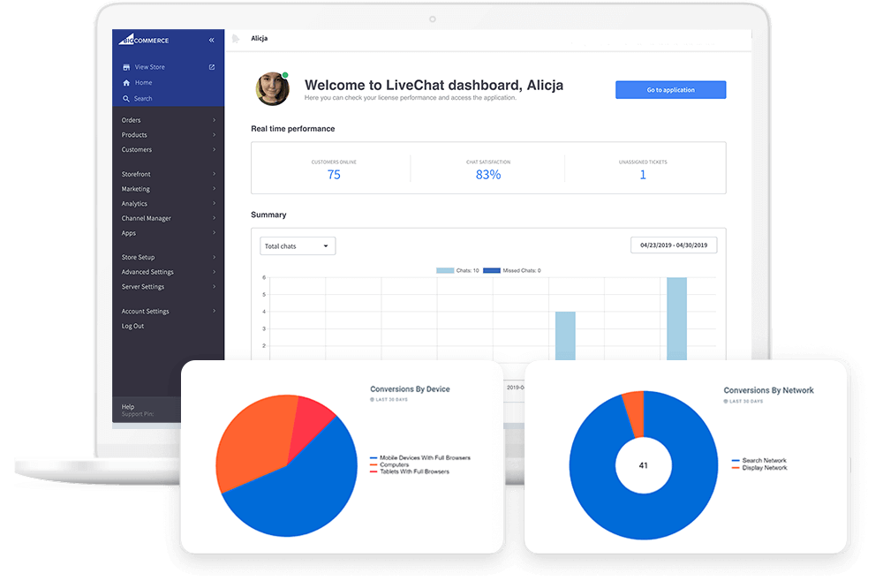The image size is (883, 588).
Task: Click the View Store storefront icon
Action: point(126,67)
